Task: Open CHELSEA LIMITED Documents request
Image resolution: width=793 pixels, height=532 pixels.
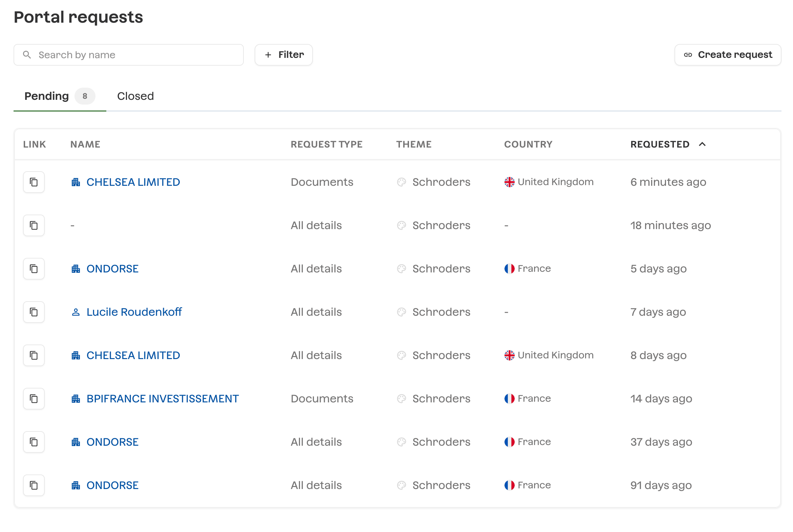Action: tap(133, 182)
